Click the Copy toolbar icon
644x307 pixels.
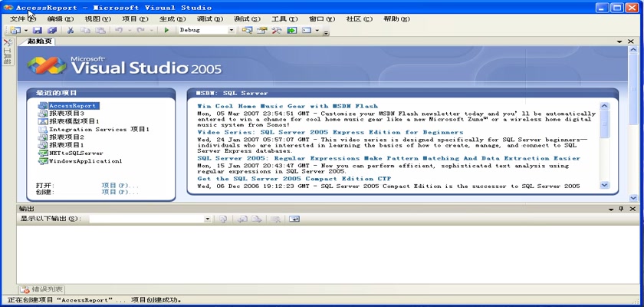coord(85,31)
